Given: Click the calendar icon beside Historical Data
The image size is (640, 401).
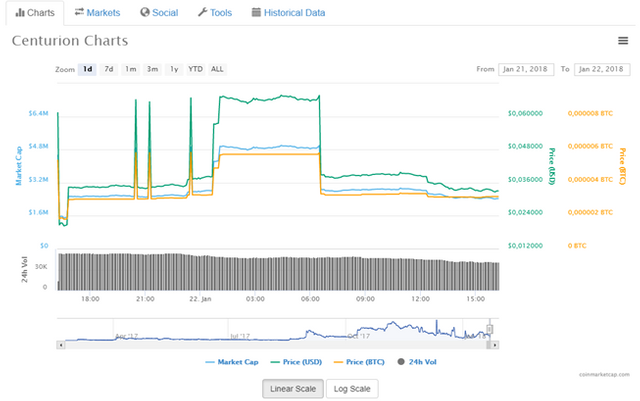Looking at the screenshot, I should [x=256, y=12].
